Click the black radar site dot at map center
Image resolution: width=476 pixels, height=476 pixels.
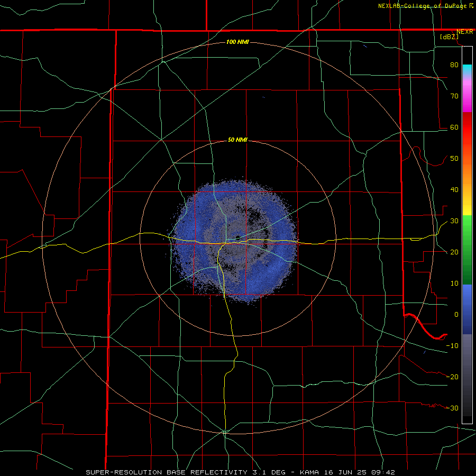pyautogui.click(x=237, y=237)
